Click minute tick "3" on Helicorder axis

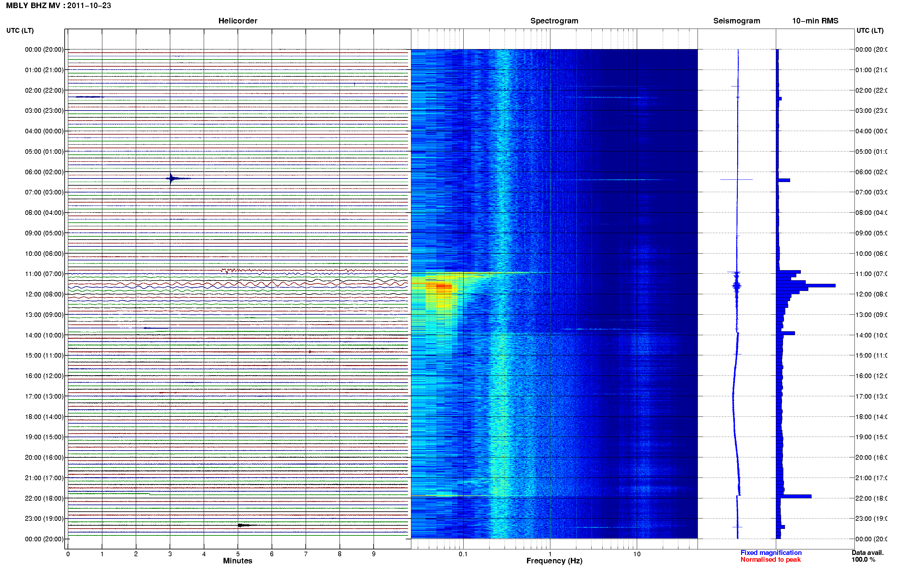pyautogui.click(x=170, y=554)
